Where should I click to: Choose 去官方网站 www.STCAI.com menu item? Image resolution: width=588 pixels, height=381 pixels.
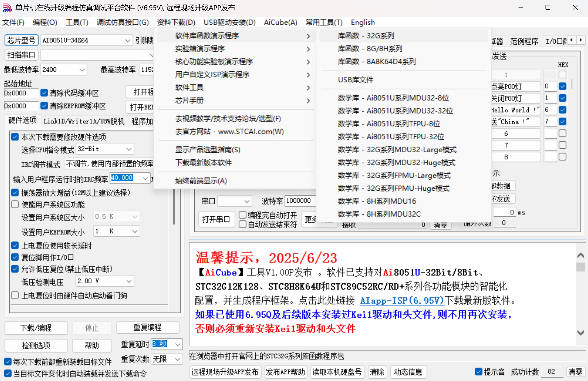(x=236, y=131)
